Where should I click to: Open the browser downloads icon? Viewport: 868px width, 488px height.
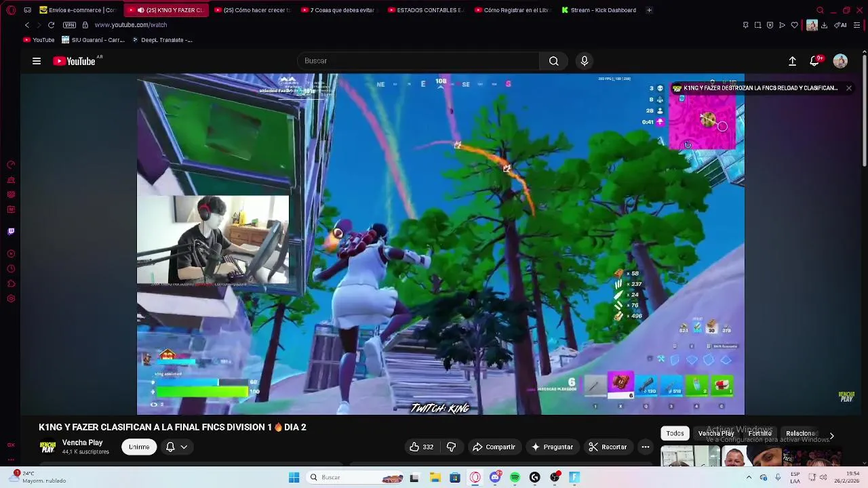(824, 25)
